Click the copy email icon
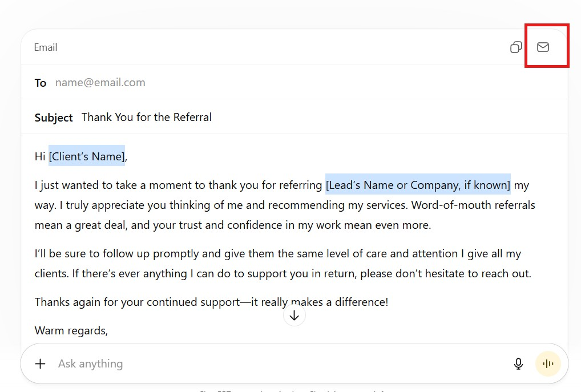581x392 pixels. [516, 47]
